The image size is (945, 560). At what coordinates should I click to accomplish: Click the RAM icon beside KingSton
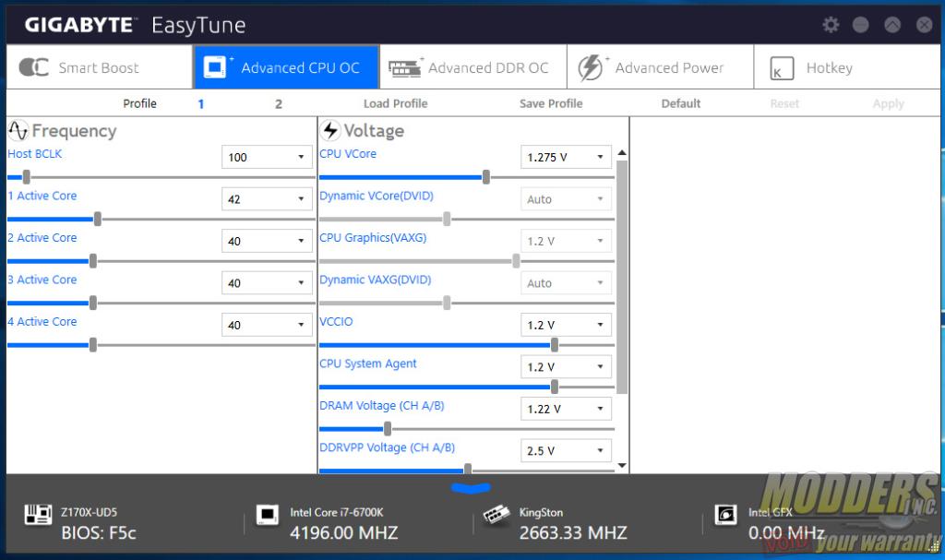pos(496,514)
